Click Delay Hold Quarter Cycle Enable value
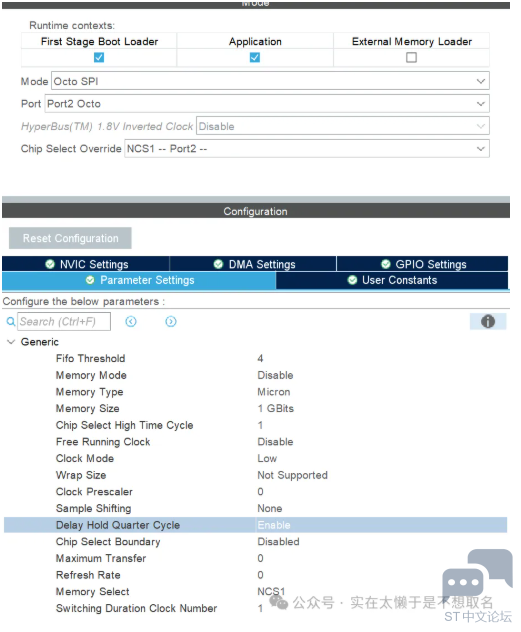The image size is (521, 632). pos(274,525)
